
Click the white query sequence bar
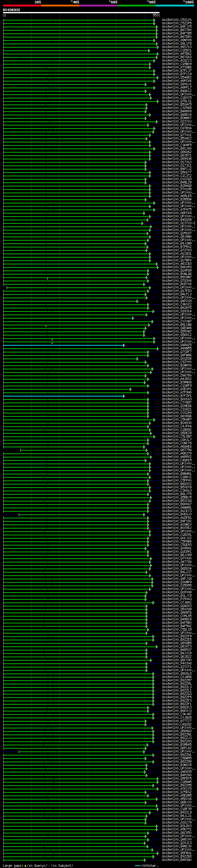point(81,12)
